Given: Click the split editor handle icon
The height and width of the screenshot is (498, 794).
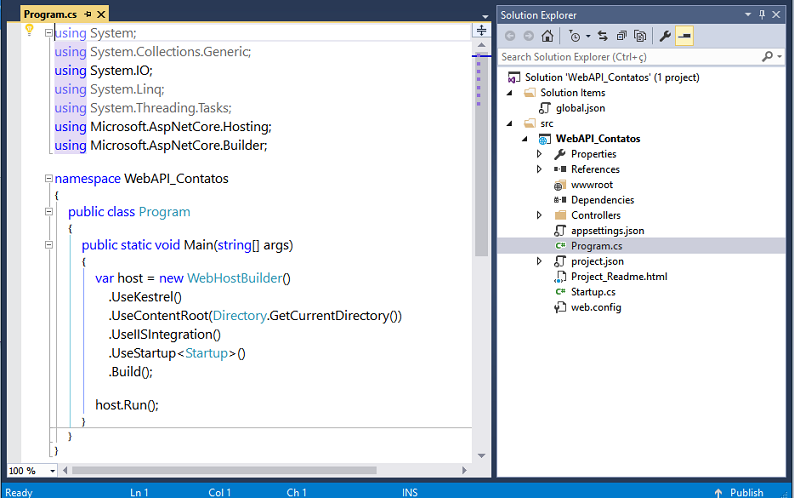Looking at the screenshot, I should 482,30.
